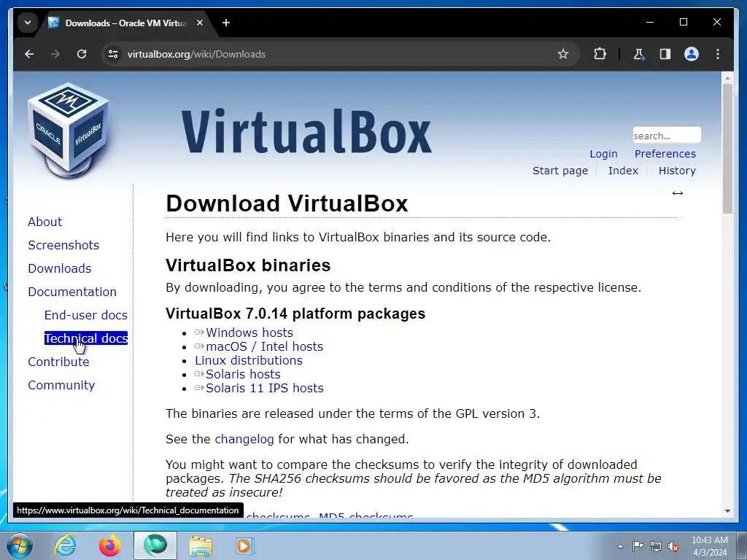The height and width of the screenshot is (560, 747).
Task: Click the active browser taskbar icon
Action: pyautogui.click(x=155, y=545)
